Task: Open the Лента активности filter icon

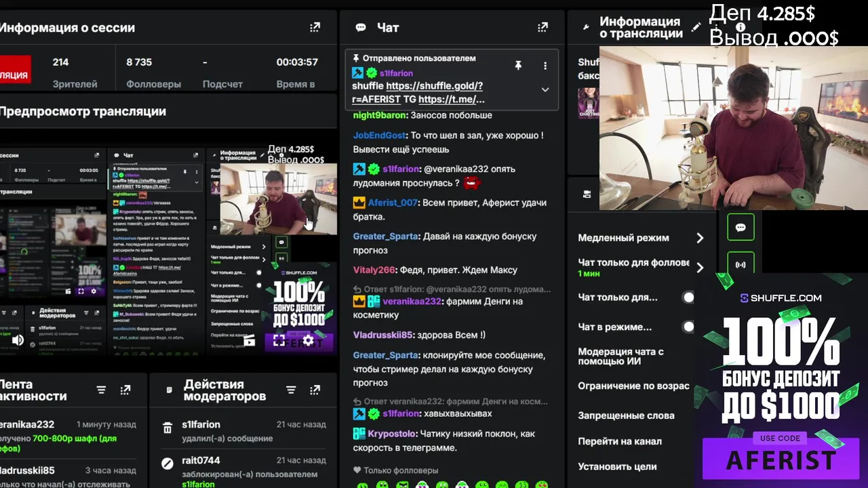Action: (101, 390)
